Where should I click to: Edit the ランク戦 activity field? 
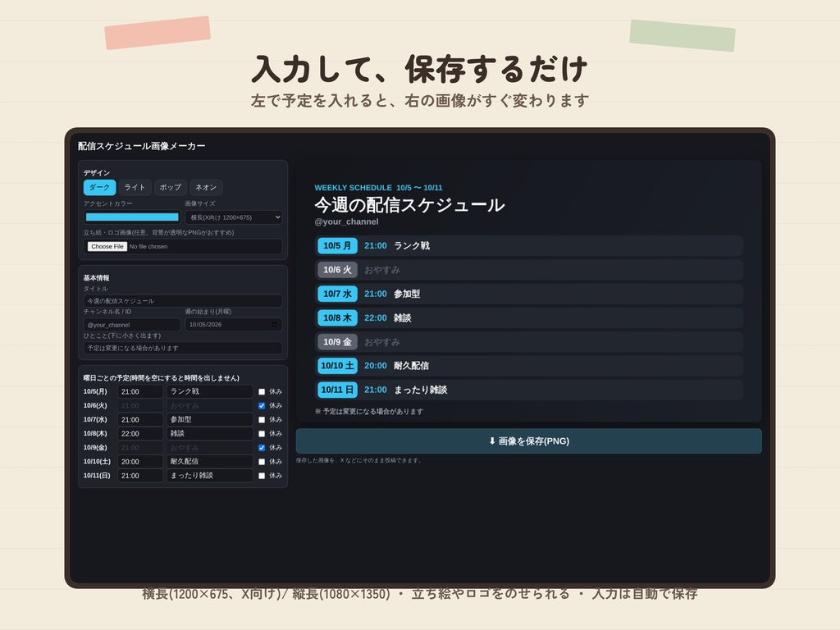(209, 391)
